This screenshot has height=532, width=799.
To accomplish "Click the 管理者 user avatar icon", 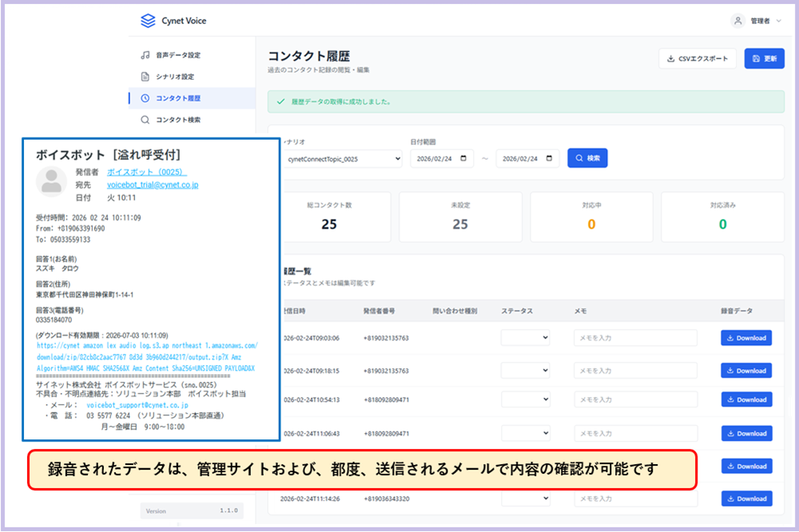I will (738, 21).
